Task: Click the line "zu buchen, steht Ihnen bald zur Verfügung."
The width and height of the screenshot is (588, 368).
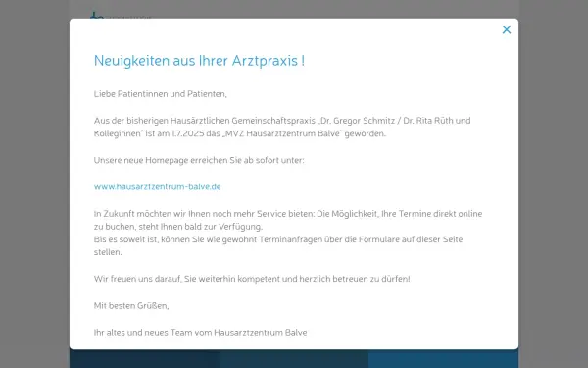Action: [x=178, y=227]
